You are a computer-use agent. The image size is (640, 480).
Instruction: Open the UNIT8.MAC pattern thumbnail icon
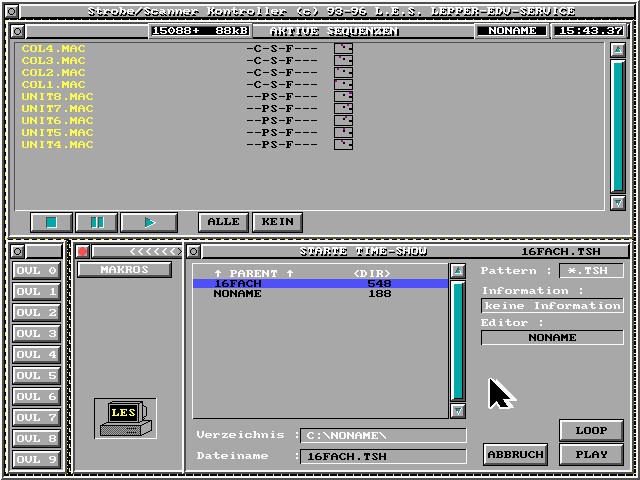(343, 97)
